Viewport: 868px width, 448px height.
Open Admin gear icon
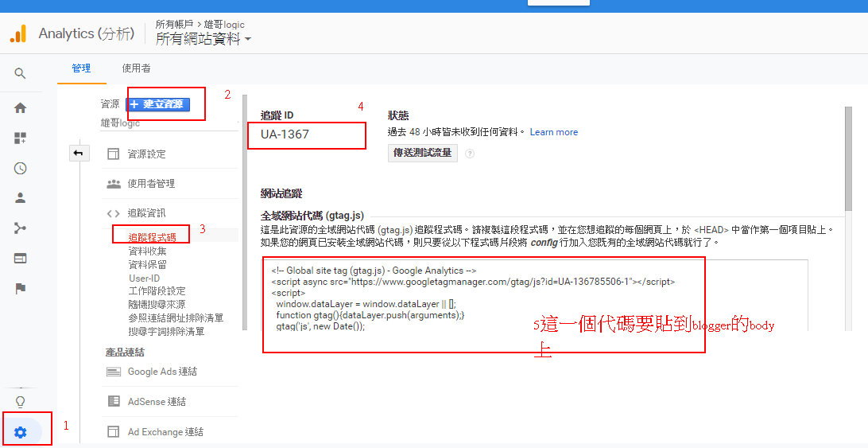click(x=20, y=432)
